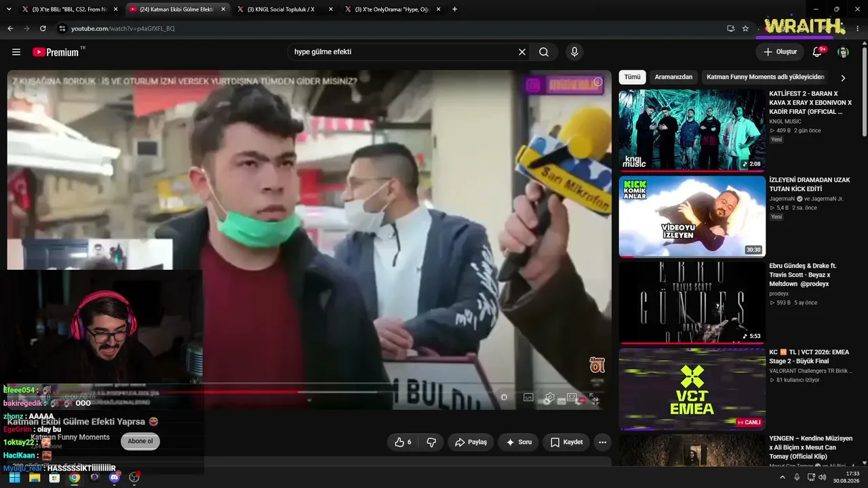Open the VCT EMEA live stream thumbnail
This screenshot has width=868, height=488.
coord(692,388)
